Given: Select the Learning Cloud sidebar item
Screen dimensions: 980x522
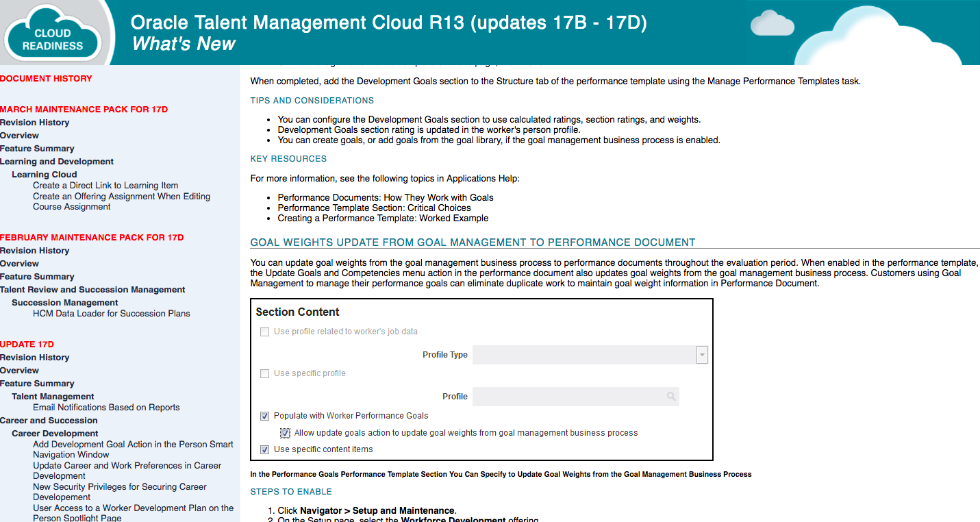Looking at the screenshot, I should coord(45,175).
